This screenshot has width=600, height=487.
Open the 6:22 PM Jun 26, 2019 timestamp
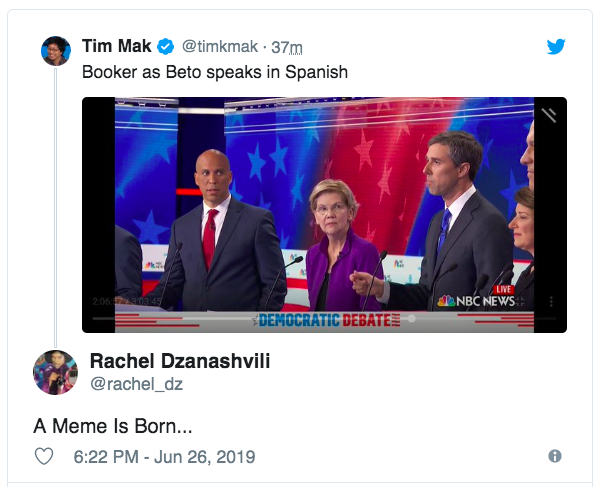coord(164,456)
